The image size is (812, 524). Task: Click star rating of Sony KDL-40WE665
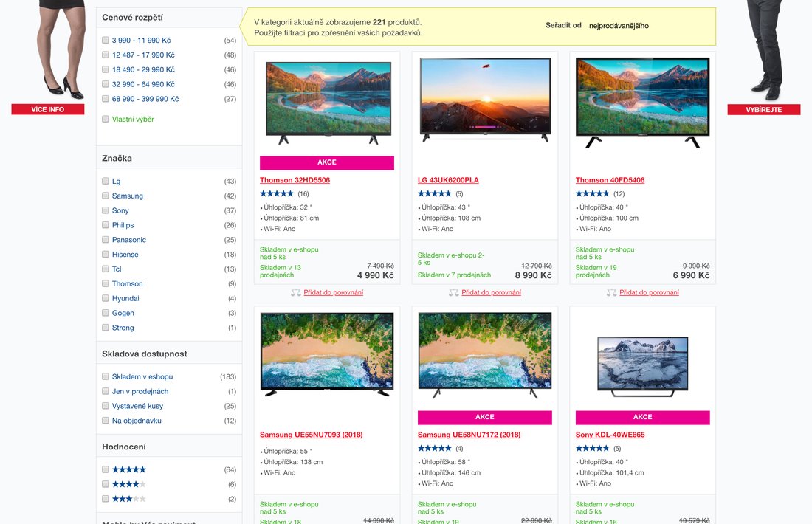(593, 449)
